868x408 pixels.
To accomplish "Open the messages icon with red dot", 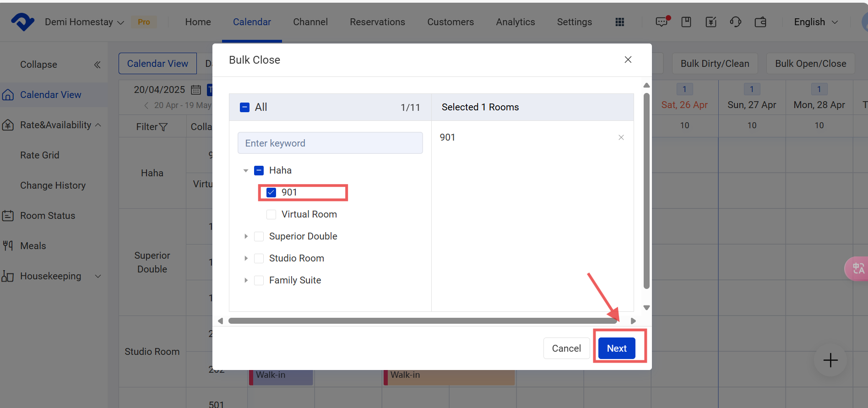I will [662, 22].
